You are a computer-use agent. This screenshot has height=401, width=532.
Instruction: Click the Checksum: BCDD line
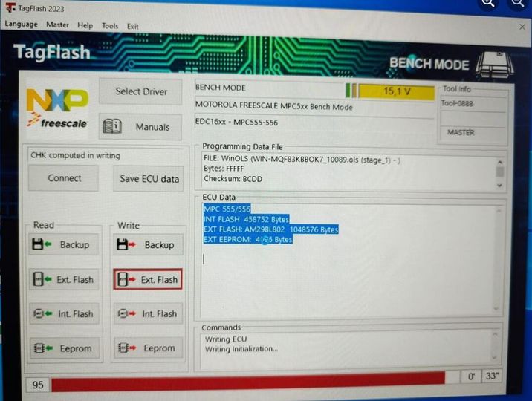233,179
